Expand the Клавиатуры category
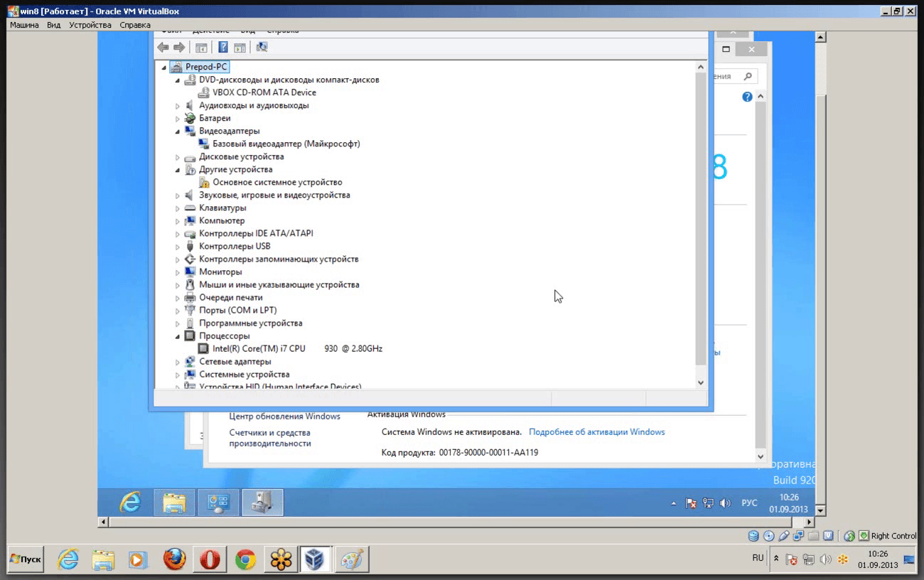This screenshot has width=924, height=580. (x=178, y=208)
